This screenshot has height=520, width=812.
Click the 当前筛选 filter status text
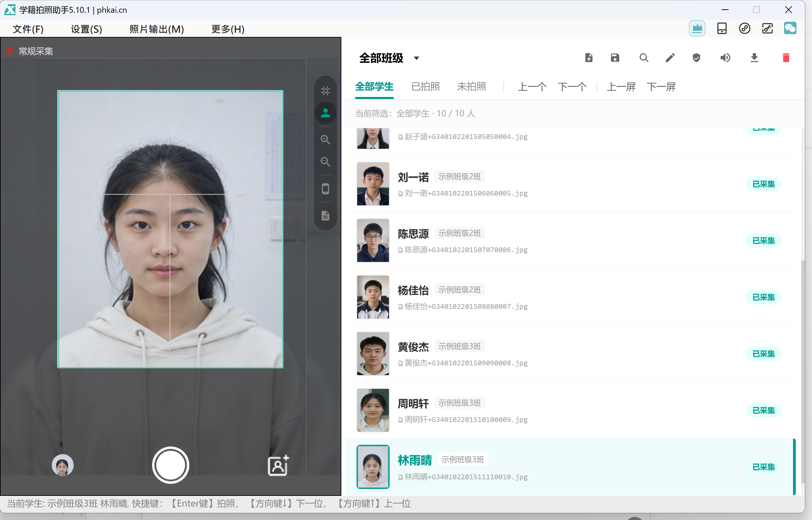pos(415,114)
